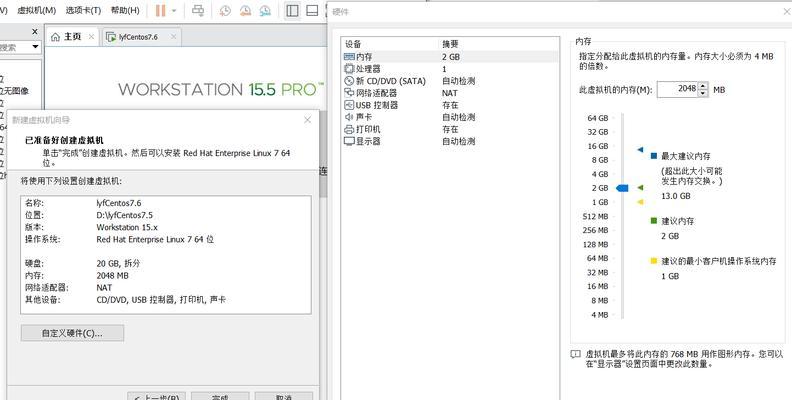The image size is (792, 400).
Task: Click the D:\lyfCentos7.5 location value
Action: click(124, 215)
